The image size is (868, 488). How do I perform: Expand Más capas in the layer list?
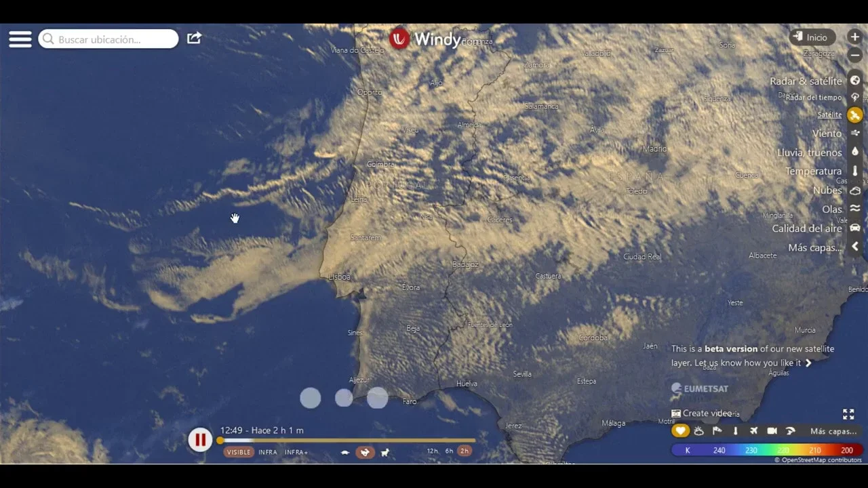[x=815, y=247]
